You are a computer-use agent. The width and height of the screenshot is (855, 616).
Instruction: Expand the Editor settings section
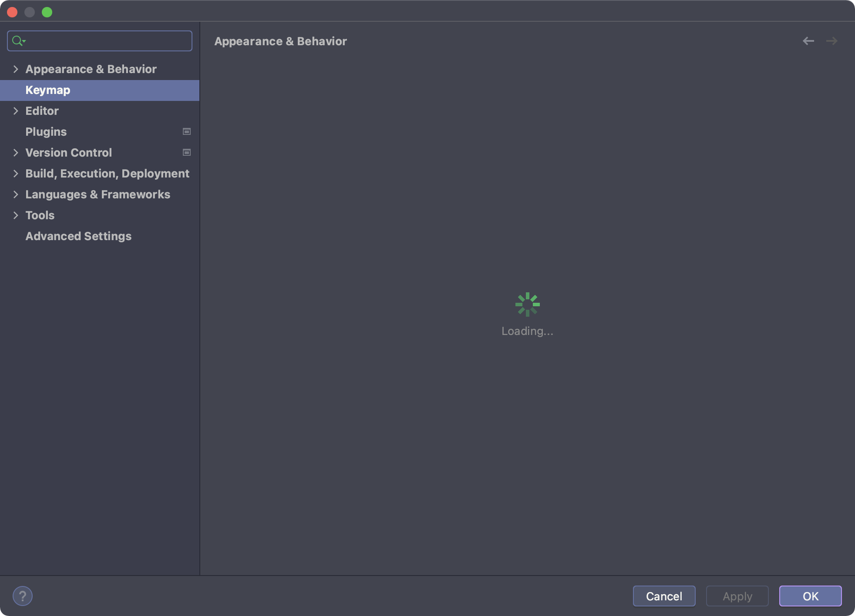(16, 111)
